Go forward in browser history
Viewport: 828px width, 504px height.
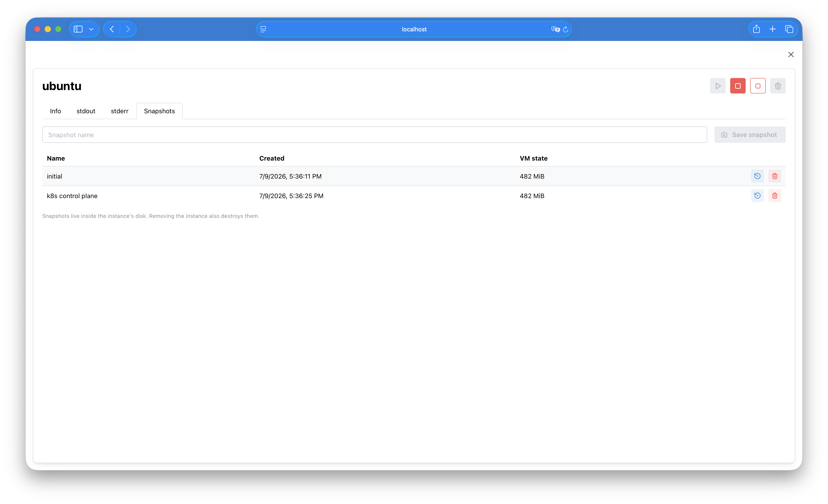[128, 29]
